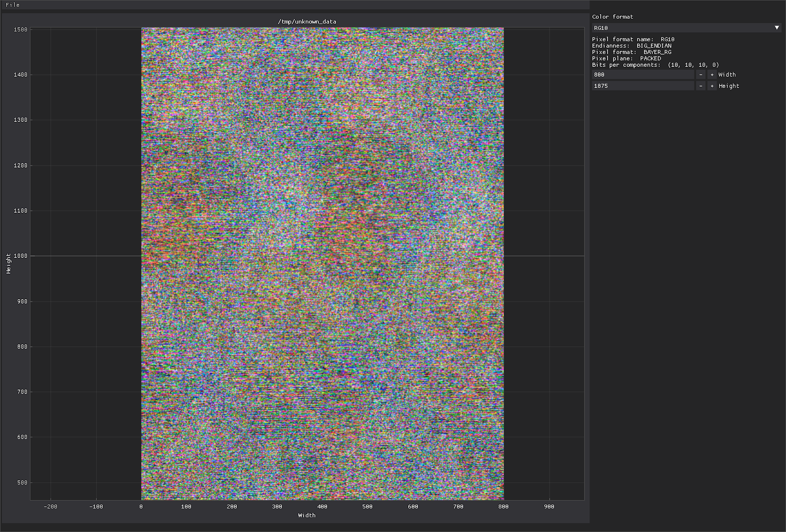Click the -200 tick on the horizontal axis
The width and height of the screenshot is (786, 532).
tap(50, 506)
